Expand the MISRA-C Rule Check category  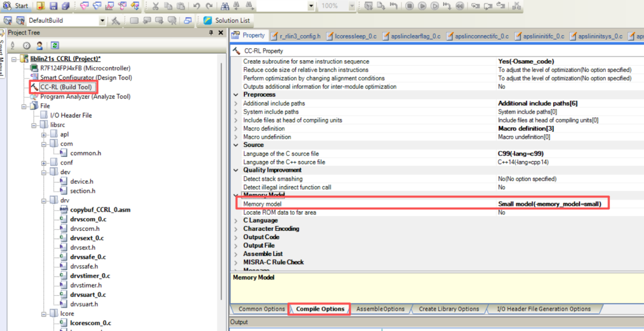pos(236,262)
